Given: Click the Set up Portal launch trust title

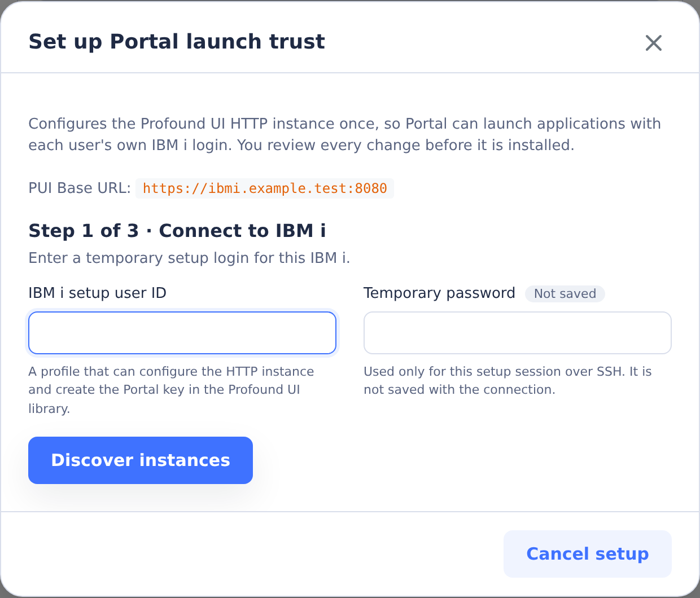Looking at the screenshot, I should pos(177,42).
